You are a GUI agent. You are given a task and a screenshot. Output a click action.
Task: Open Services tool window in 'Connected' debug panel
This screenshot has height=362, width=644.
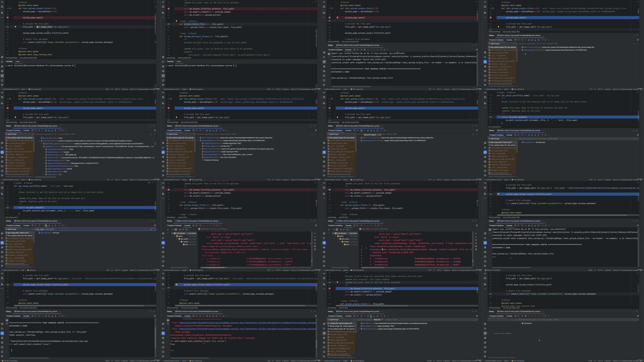(485, 342)
